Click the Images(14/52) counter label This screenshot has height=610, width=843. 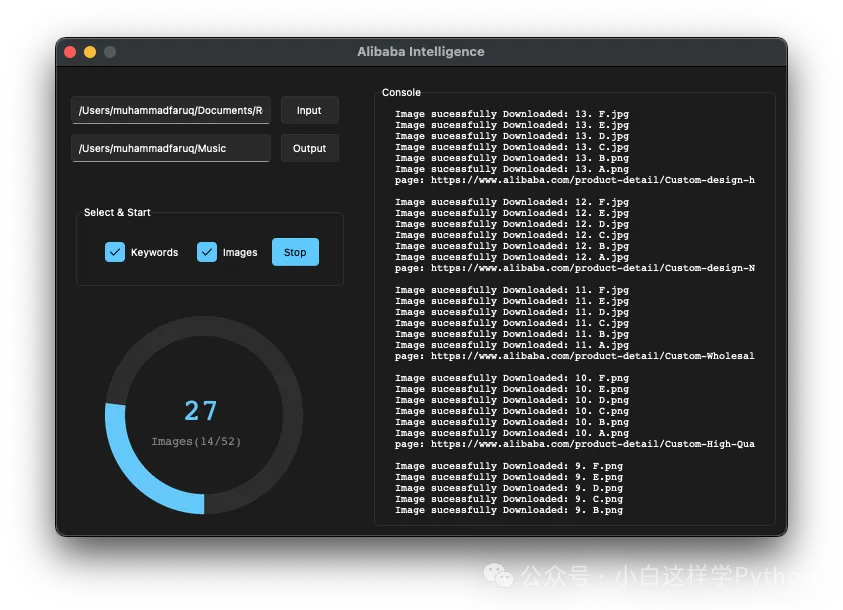click(196, 441)
